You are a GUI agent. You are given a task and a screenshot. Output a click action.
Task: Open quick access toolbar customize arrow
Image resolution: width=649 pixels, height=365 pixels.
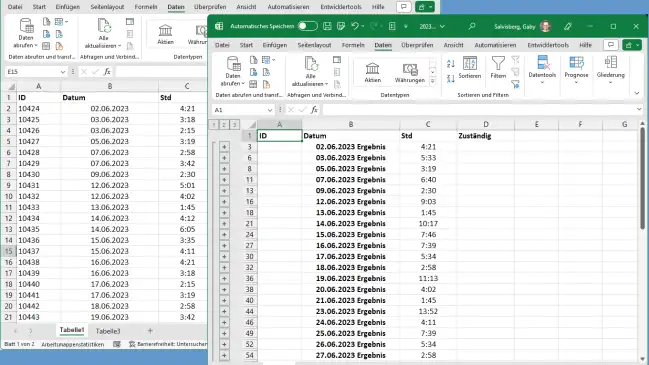[x=406, y=26]
